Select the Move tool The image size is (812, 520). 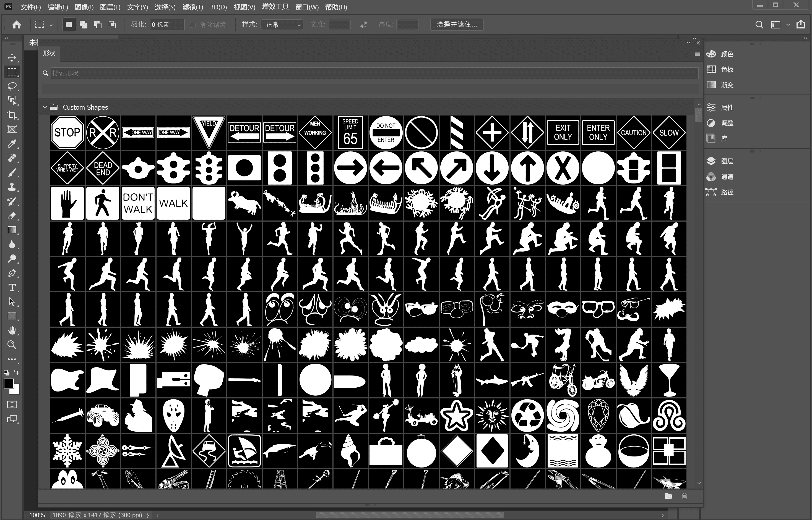click(12, 58)
